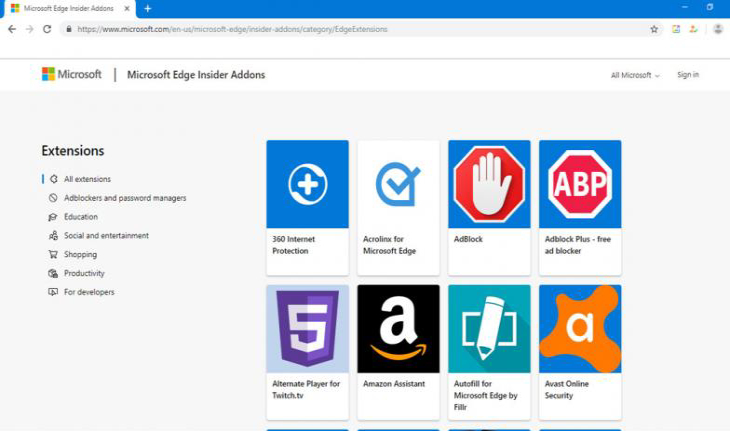Reload the page with the refresh icon
The image size is (730, 431).
[x=47, y=29]
